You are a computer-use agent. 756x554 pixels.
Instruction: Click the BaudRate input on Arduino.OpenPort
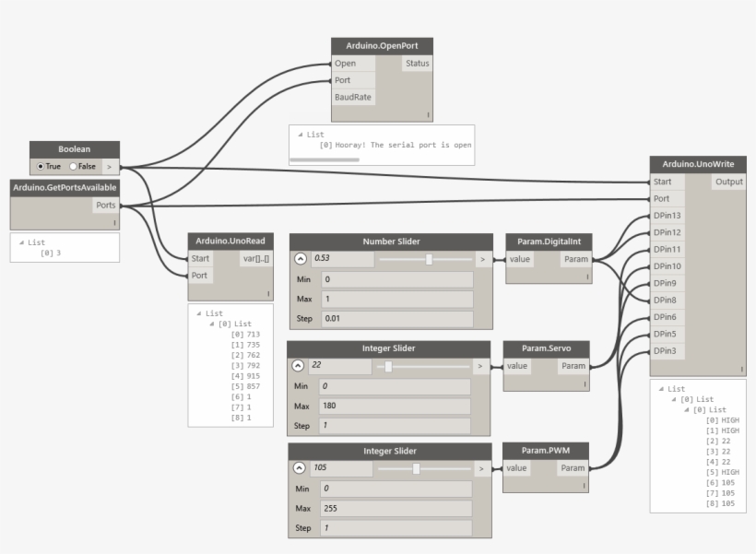tap(353, 97)
